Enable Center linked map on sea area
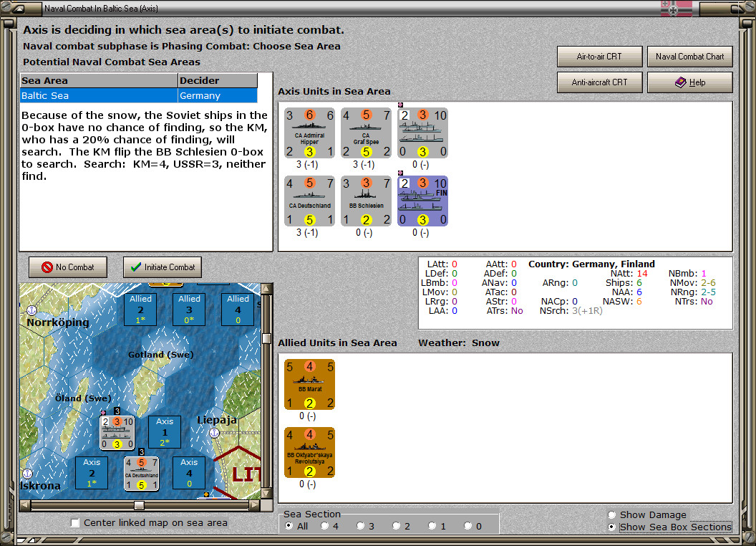Screen dimensions: 756x546 click(75, 523)
